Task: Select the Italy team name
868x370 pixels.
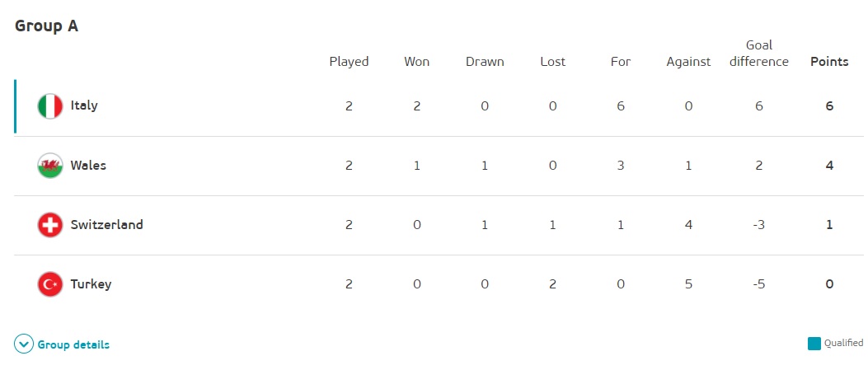Action: 84,105
